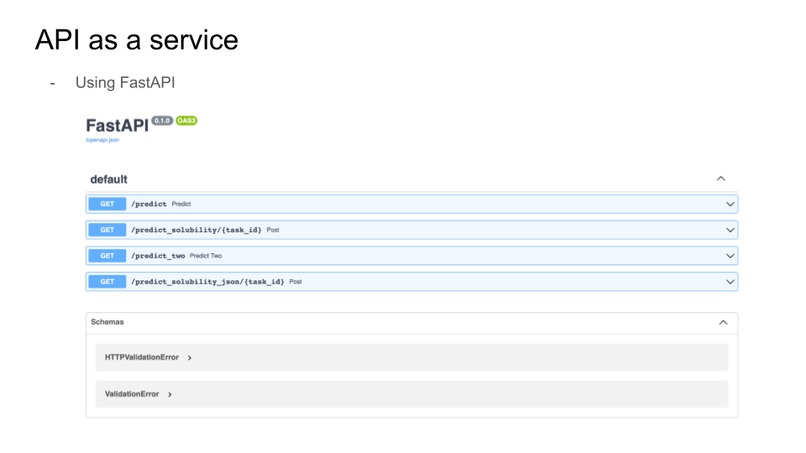Click the Predict summary label

point(181,204)
